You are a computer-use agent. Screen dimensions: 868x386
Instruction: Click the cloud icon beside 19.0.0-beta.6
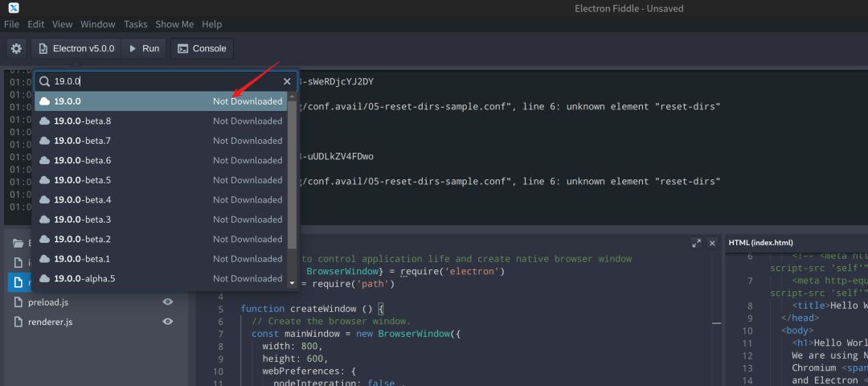[x=44, y=161]
